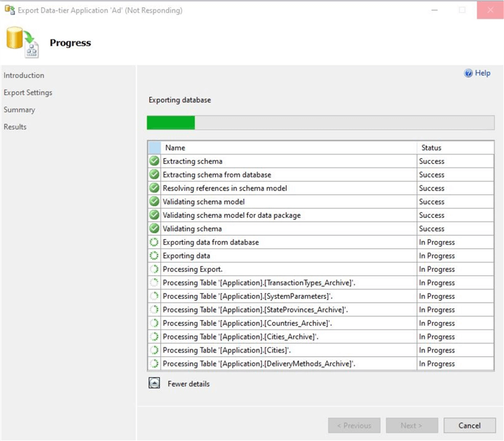Open the Help link
Screen dimensions: 504x441
(x=483, y=73)
